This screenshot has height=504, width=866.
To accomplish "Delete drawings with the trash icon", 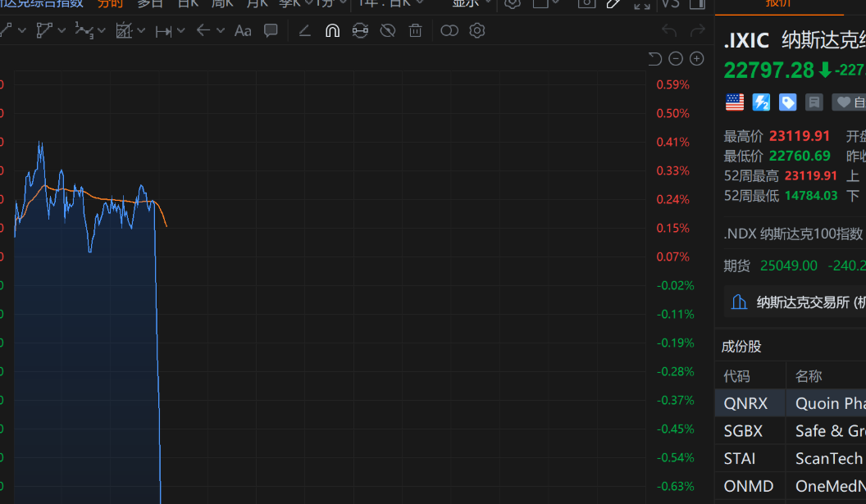I will [x=416, y=31].
